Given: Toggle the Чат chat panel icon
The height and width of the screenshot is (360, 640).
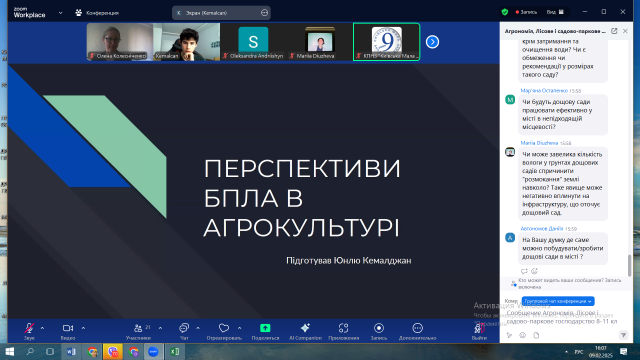Looking at the screenshot, I should pyautogui.click(x=184, y=328).
